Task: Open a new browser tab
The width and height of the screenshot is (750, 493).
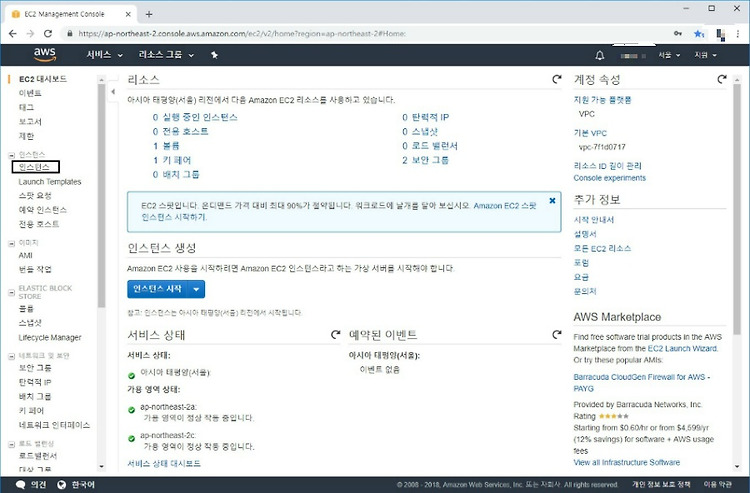Action: coord(149,14)
